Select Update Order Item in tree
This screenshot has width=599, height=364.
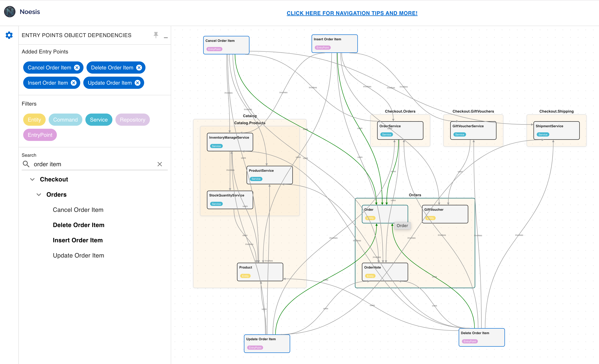pyautogui.click(x=79, y=256)
